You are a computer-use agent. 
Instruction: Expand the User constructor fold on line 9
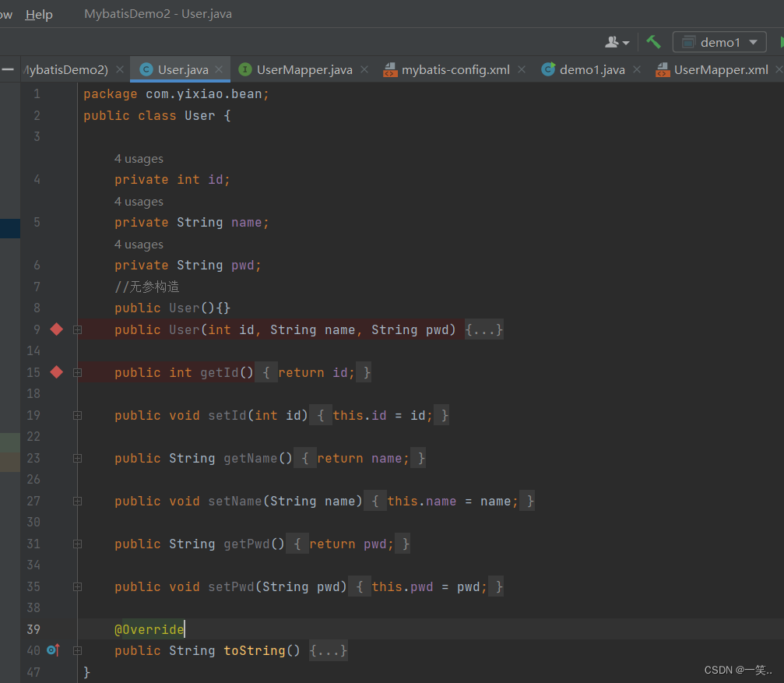pyautogui.click(x=78, y=329)
